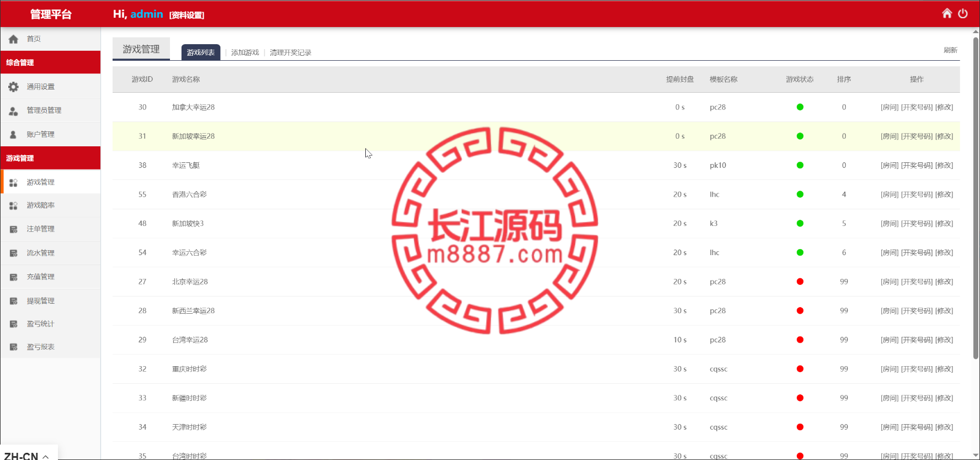Click the vertical page scrollbar
Image resolution: width=980 pixels, height=460 pixels.
pyautogui.click(x=976, y=198)
